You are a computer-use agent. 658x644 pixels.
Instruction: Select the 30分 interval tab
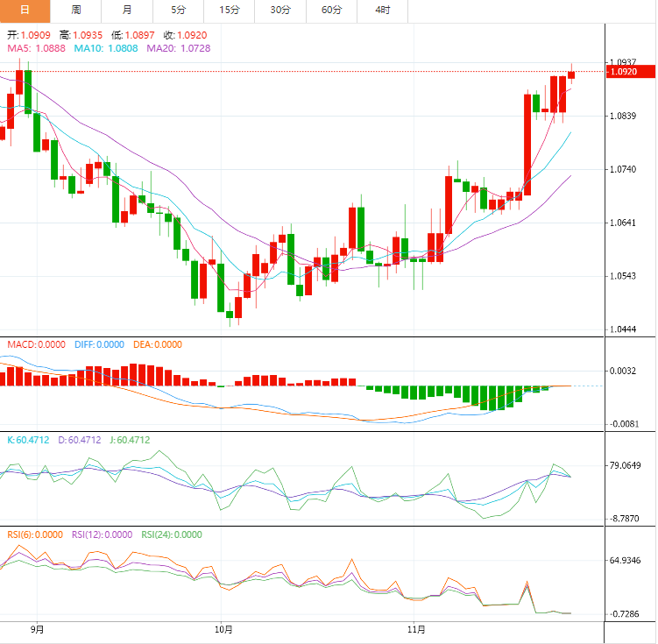coord(280,10)
